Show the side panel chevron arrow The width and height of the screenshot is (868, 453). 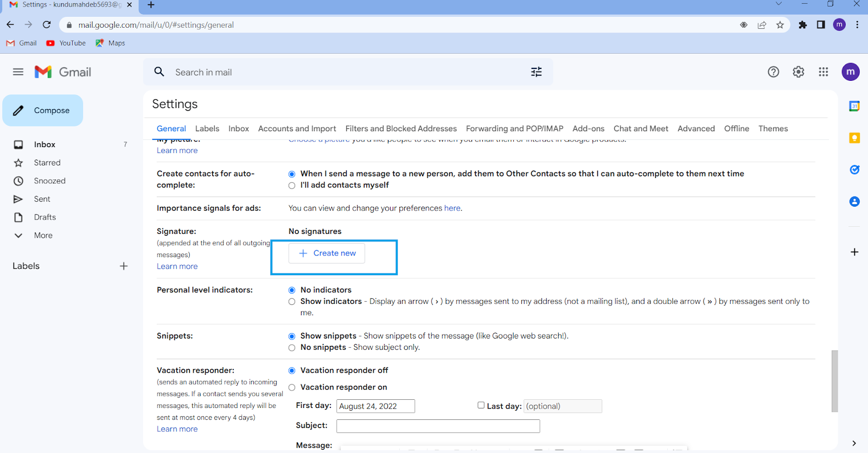point(854,443)
